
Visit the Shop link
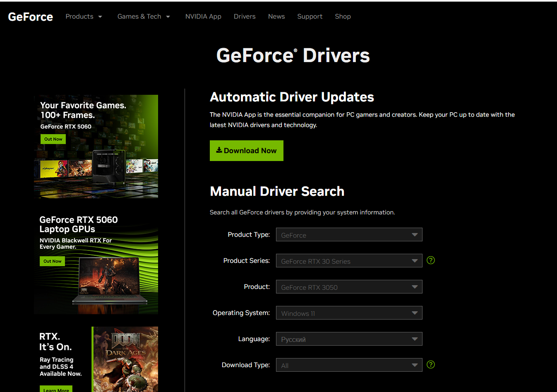[343, 17]
